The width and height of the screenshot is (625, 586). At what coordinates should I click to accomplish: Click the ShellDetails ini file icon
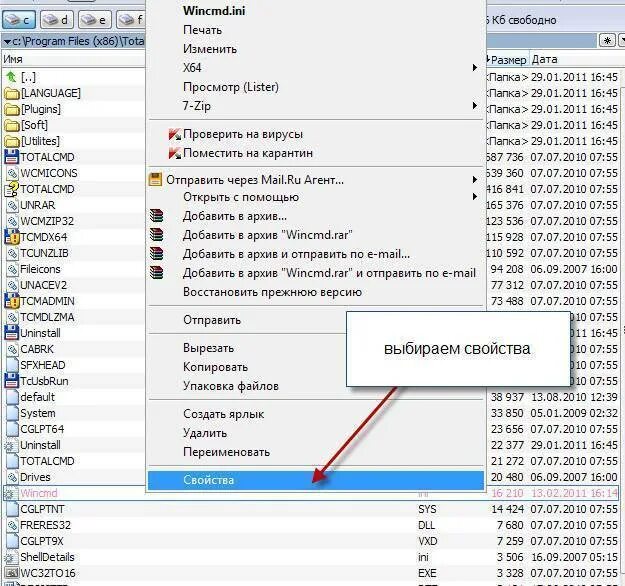(11, 557)
